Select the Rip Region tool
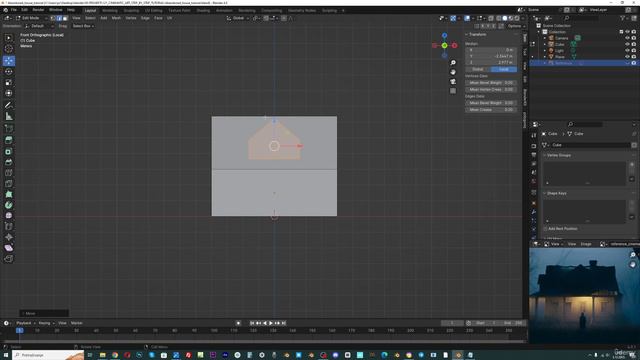Image resolution: width=640 pixels, height=360 pixels. [x=9, y=259]
